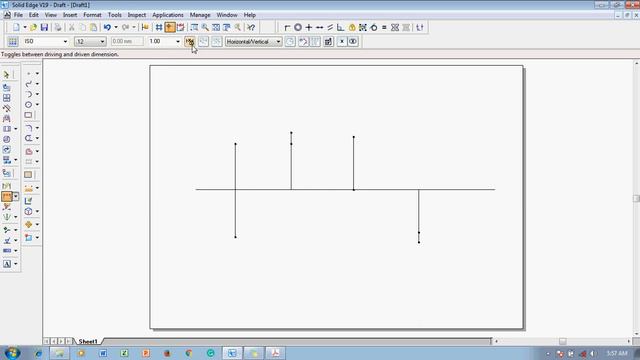Toggle driving/driven dimension button
640x360 pixels.
pos(189,41)
